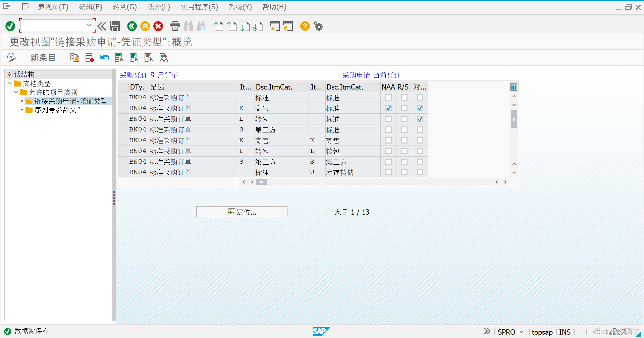The width and height of the screenshot is (644, 338).
Task: Cancel the transaction with the red X
Action: [x=158, y=26]
